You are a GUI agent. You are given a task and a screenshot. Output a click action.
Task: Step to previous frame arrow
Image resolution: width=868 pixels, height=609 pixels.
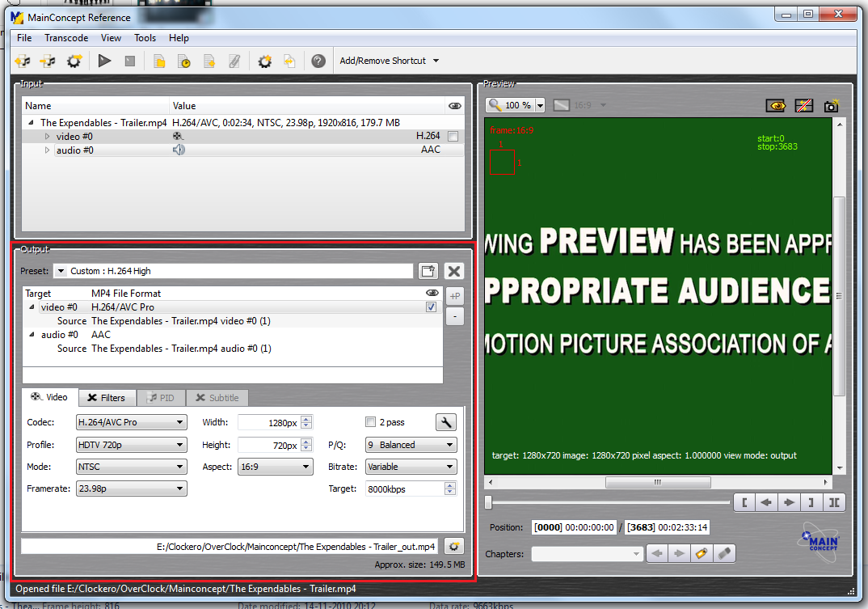point(766,502)
